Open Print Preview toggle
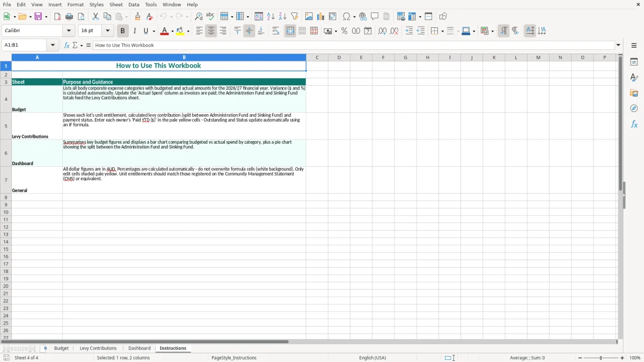This screenshot has width=644, height=362. point(81,17)
